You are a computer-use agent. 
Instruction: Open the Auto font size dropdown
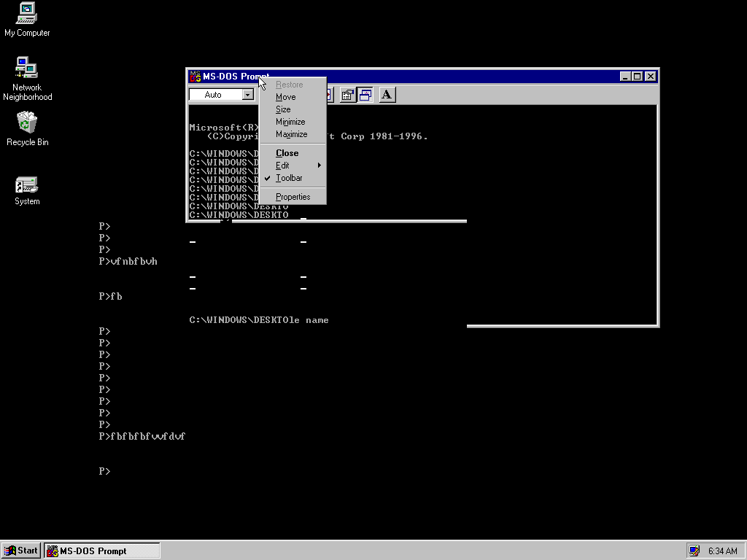pyautogui.click(x=247, y=94)
